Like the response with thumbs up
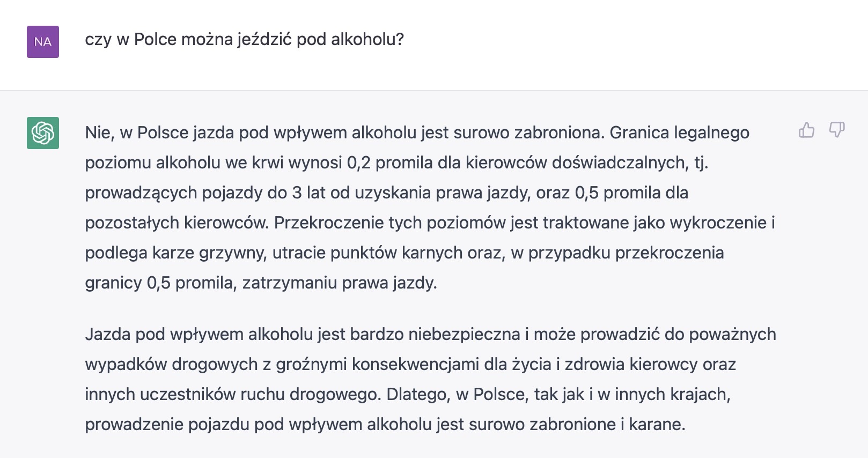 pos(806,130)
